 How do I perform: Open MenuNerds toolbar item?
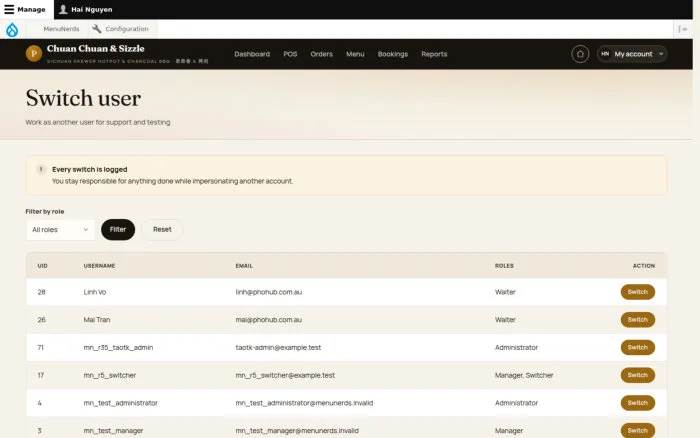click(x=61, y=29)
